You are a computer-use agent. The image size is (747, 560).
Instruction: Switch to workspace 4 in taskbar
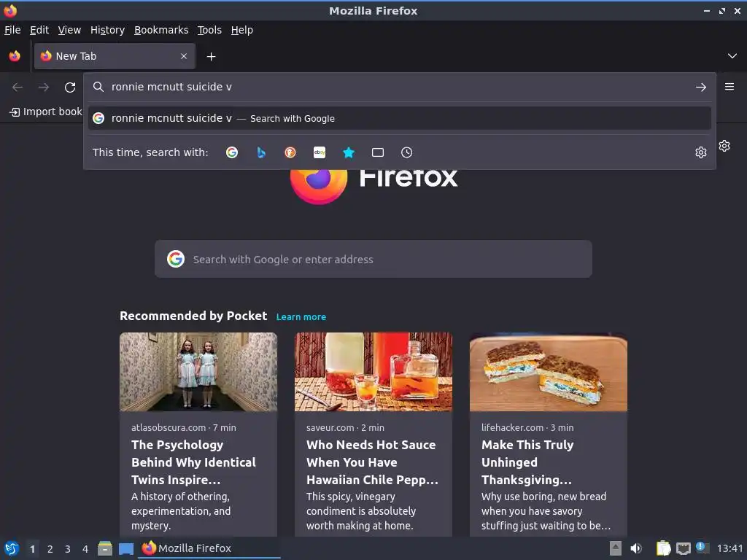pyautogui.click(x=85, y=549)
